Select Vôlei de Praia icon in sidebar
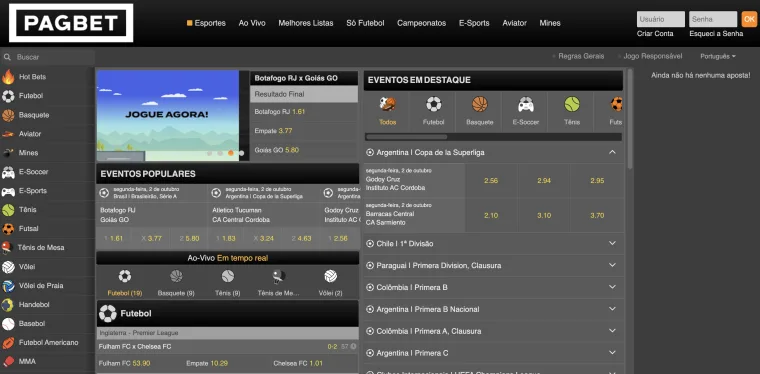Viewport: 760px width, 374px height. coord(8,286)
